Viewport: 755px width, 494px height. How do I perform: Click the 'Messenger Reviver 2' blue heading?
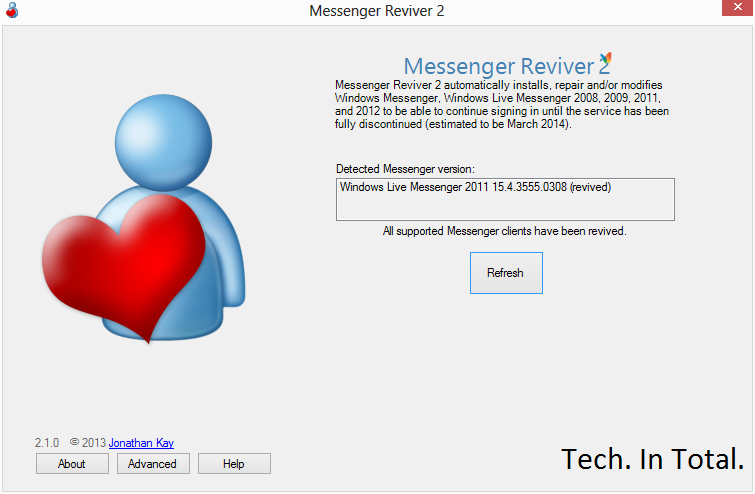pos(506,66)
